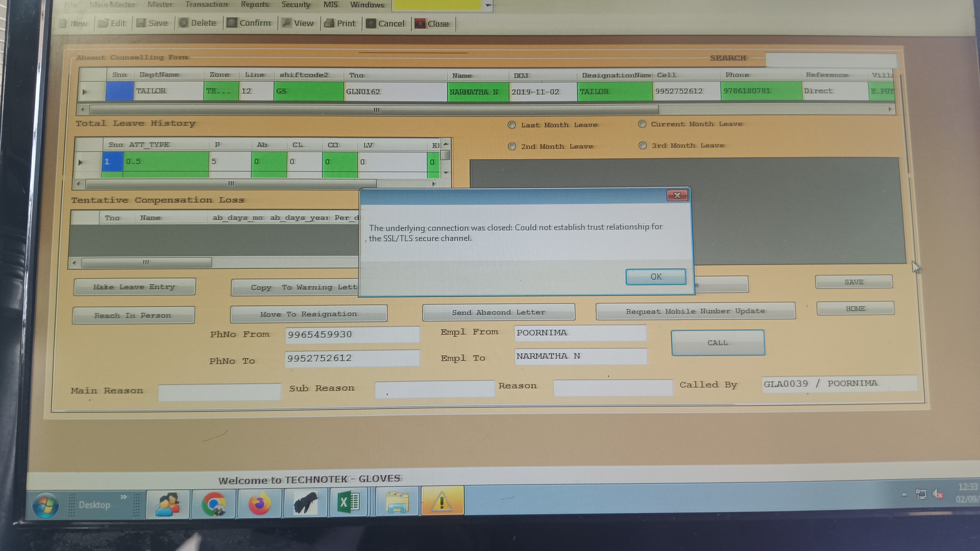Click the employee grid's right scroll arrow
The height and width of the screenshot is (551, 980).
click(890, 109)
